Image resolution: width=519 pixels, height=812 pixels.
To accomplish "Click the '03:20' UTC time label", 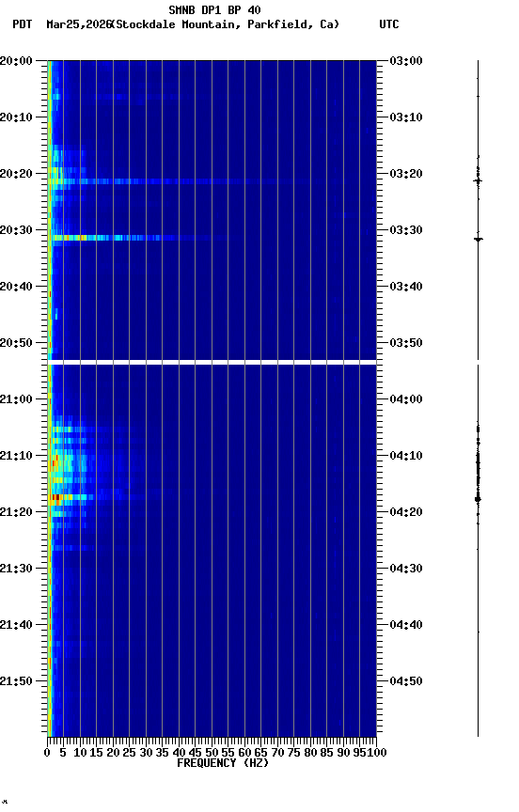I will 406,174.
